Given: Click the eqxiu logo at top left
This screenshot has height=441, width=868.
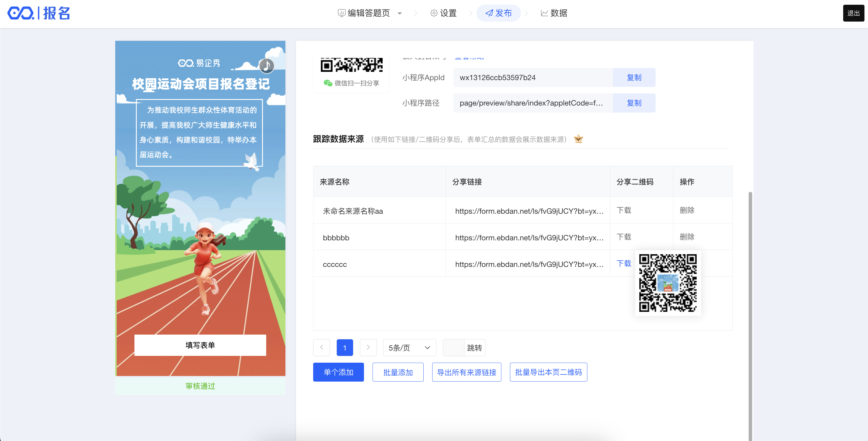Looking at the screenshot, I should click(x=21, y=13).
